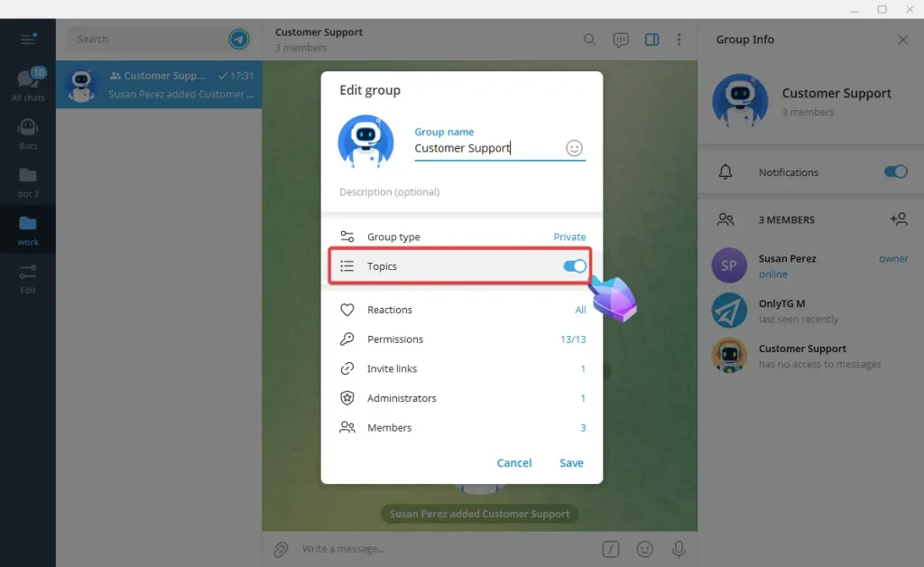Click the add member icon
The height and width of the screenshot is (567, 924).
pos(898,219)
